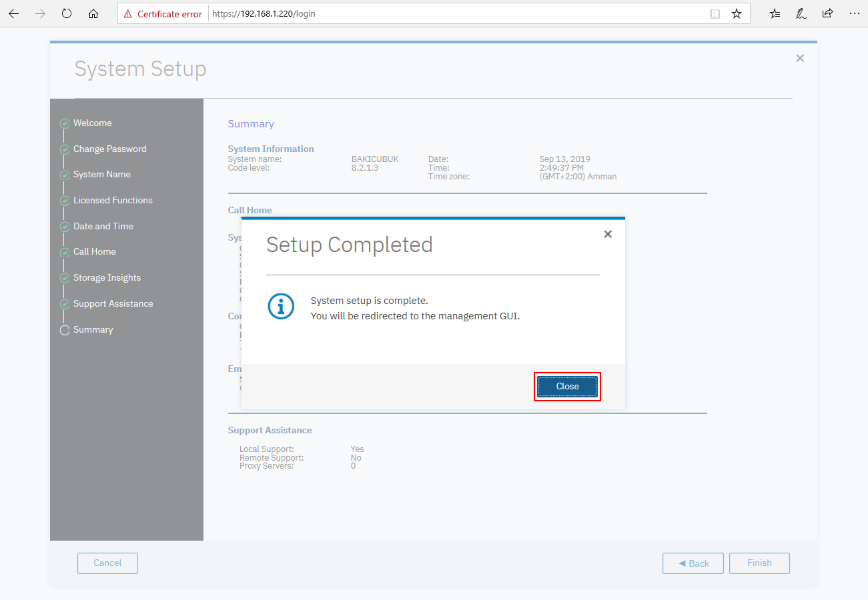
Task: Click the System Setup title
Action: coord(141,69)
